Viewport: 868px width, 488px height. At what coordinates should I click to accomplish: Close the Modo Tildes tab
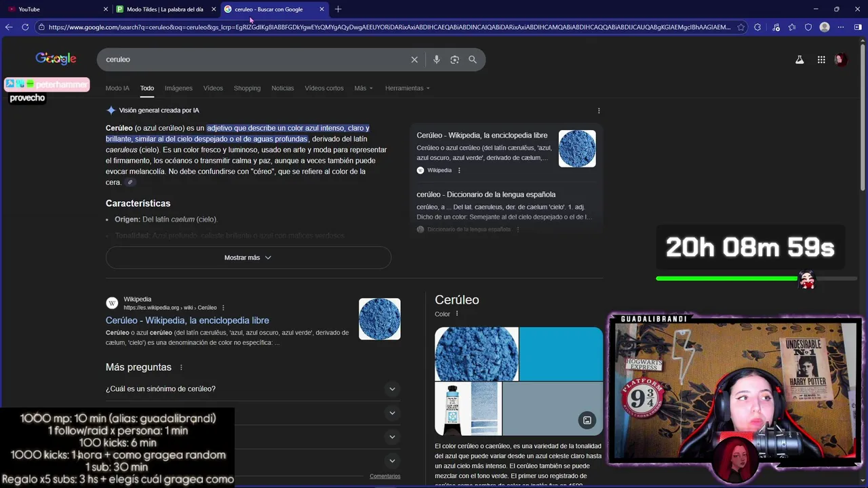pyautogui.click(x=214, y=9)
